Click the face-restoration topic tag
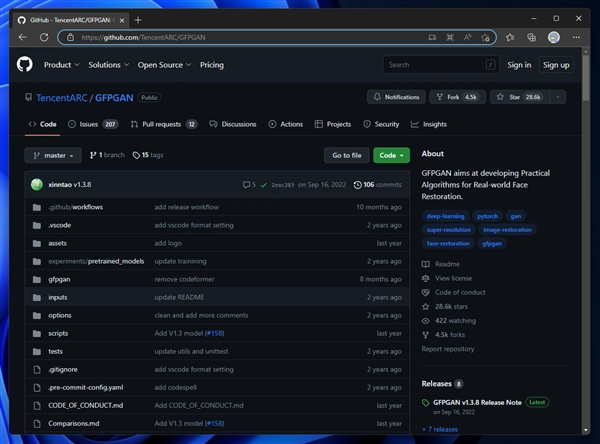Screen dimensions: 600x444 pos(448,243)
